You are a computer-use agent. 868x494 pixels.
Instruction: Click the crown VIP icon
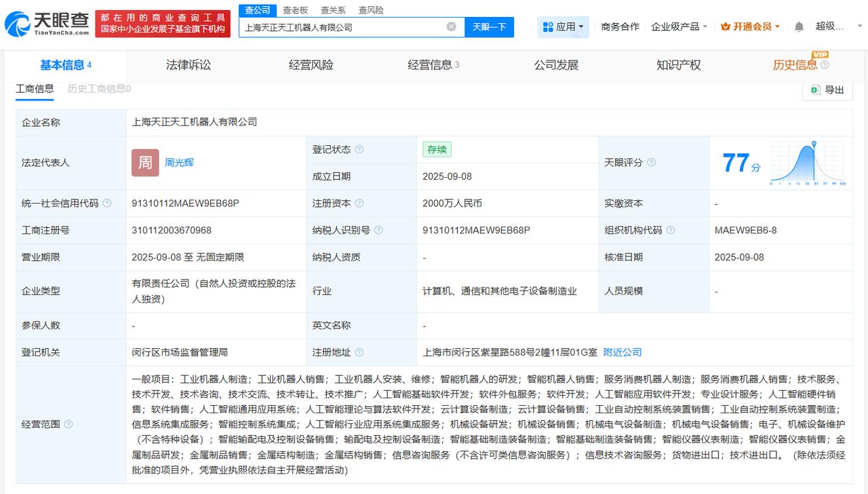pos(726,26)
